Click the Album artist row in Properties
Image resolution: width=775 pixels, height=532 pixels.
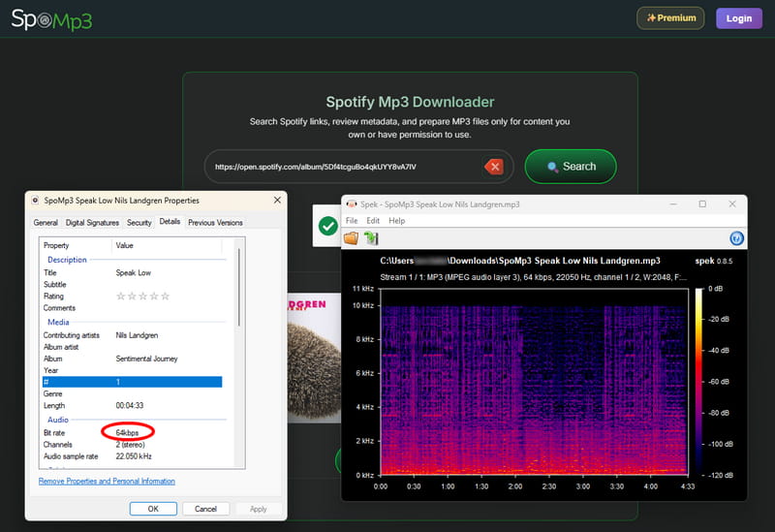point(132,347)
